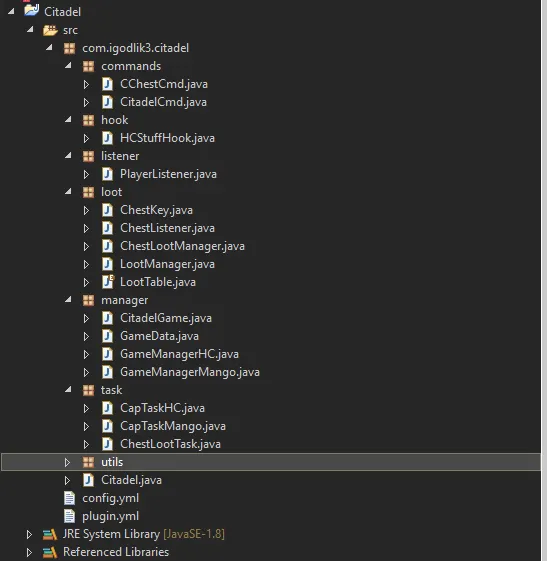Click the Citadel.java class file icon
Viewport: 547px width, 561px height.
(x=88, y=480)
